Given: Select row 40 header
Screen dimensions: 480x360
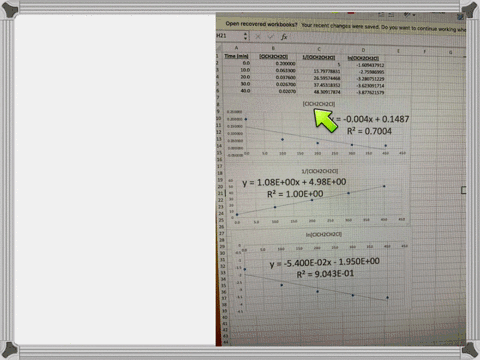Looking at the screenshot, I should (x=225, y=317).
